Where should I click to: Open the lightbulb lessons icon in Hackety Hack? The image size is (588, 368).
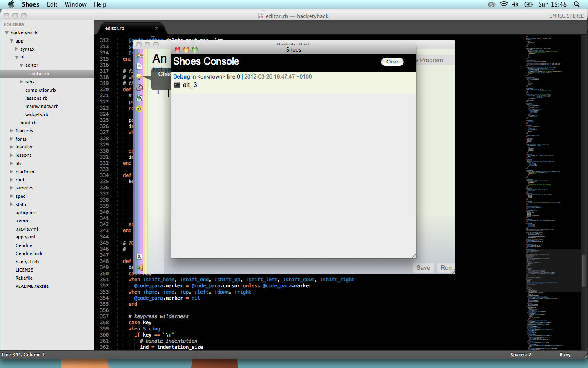(x=139, y=77)
